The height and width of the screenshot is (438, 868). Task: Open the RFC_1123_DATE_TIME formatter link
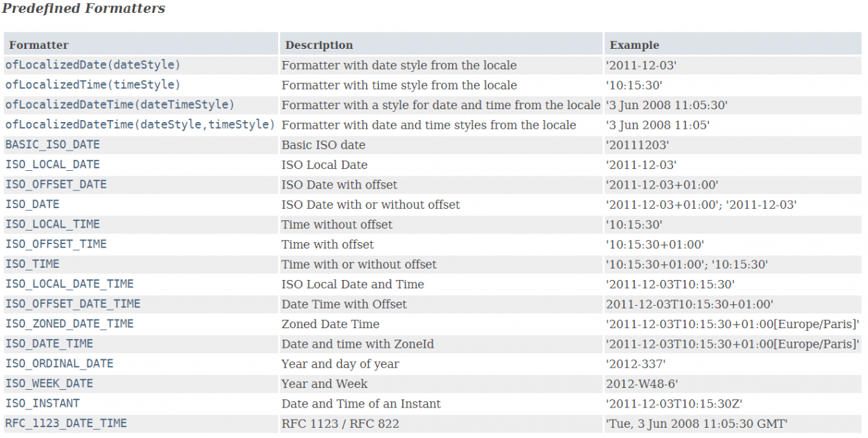pos(66,423)
